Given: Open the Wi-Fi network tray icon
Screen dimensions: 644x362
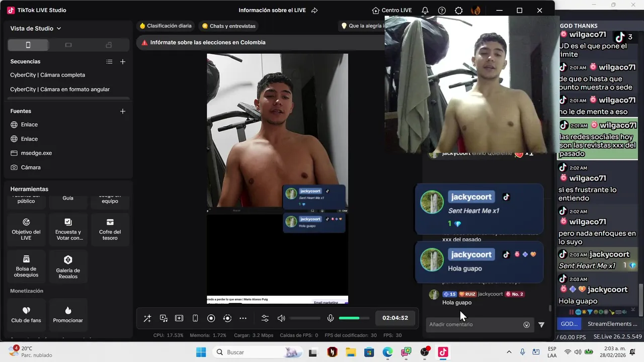Looking at the screenshot, I should pos(568,352).
